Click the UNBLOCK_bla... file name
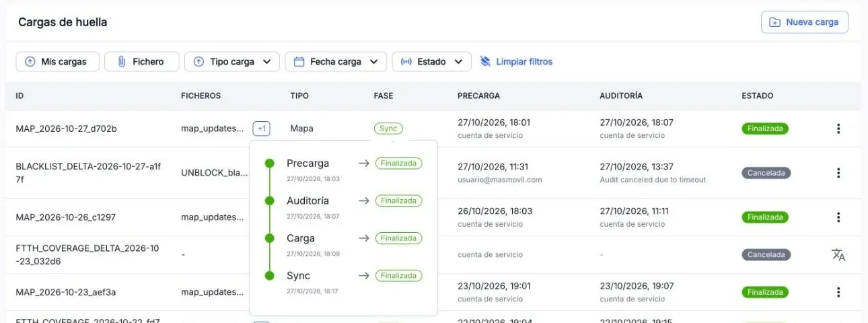The height and width of the screenshot is (323, 868). click(x=215, y=173)
